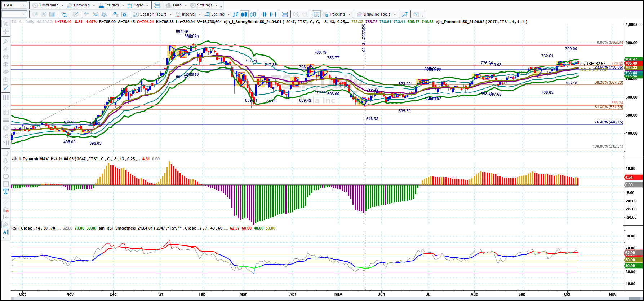Open the Timeframe menu
Image resolution: width=644 pixels, height=301 pixels.
[45, 5]
